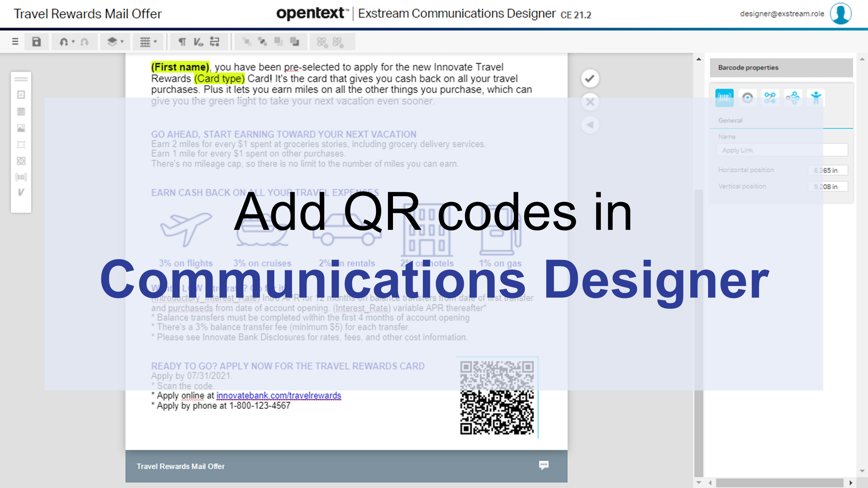Select the frame/shape tool in palette

click(x=21, y=145)
